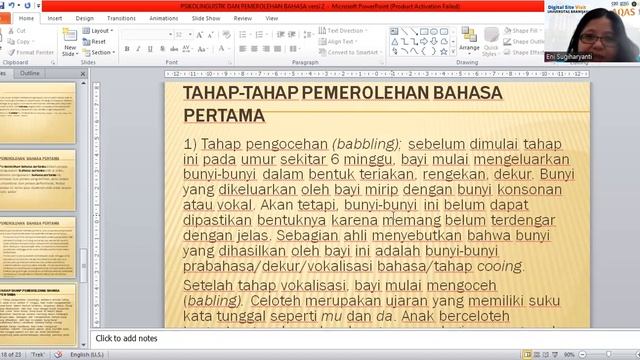640x360 pixels.
Task: Click the Bullets list icon
Action: point(244,35)
